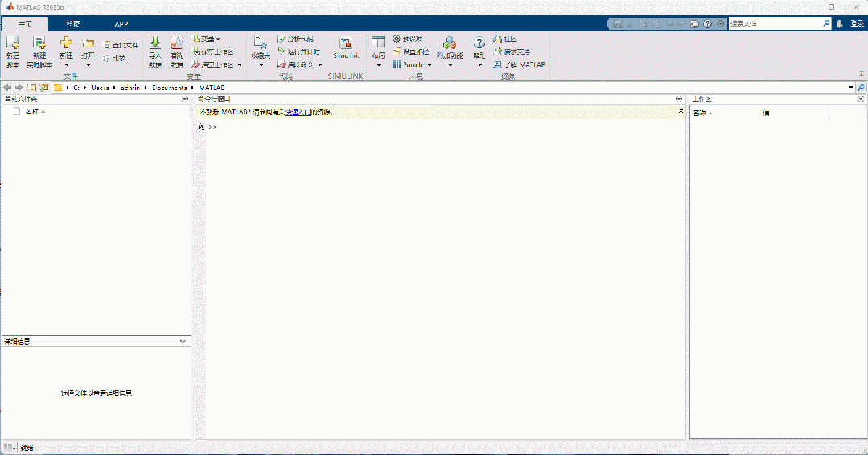The width and height of the screenshot is (868, 455).
Task: Click the redo icon in quick access toolbar
Action: tap(681, 24)
